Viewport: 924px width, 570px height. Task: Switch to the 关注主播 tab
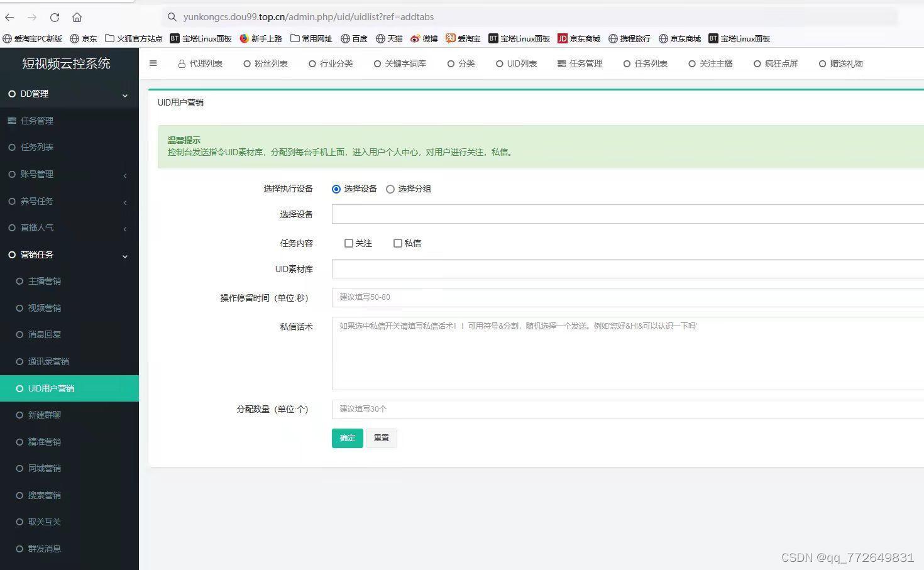(x=710, y=63)
